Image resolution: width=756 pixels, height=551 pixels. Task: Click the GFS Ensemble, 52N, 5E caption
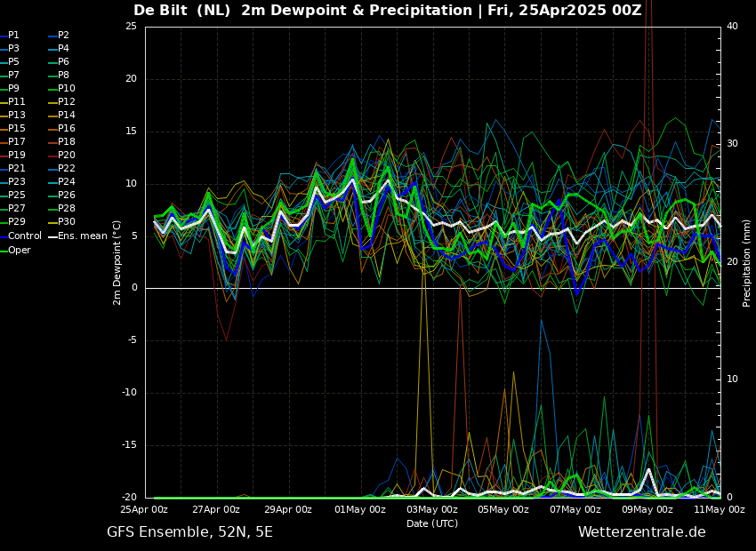coord(189,532)
